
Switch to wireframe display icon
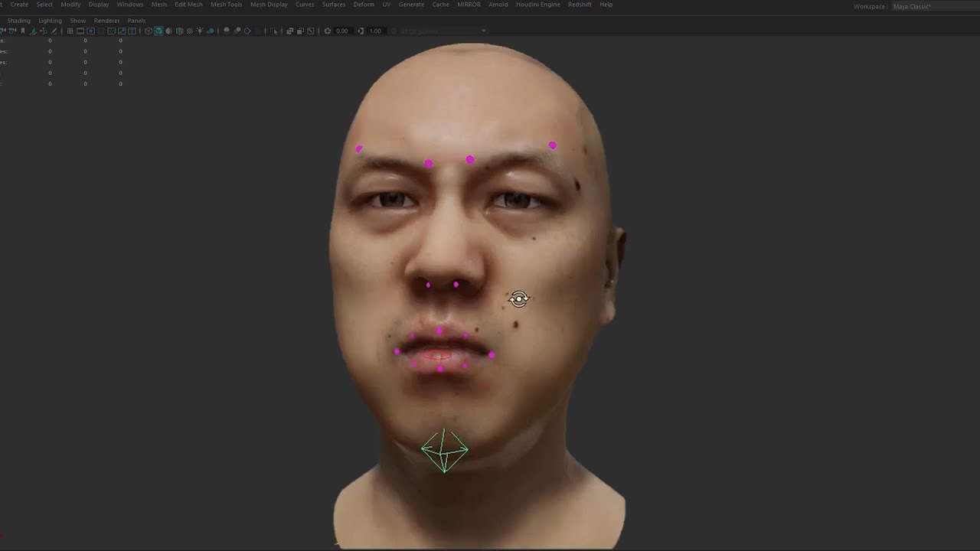(x=149, y=31)
